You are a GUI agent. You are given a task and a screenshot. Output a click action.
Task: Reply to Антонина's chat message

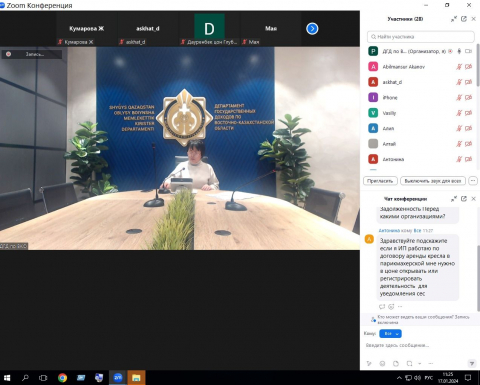click(x=382, y=306)
